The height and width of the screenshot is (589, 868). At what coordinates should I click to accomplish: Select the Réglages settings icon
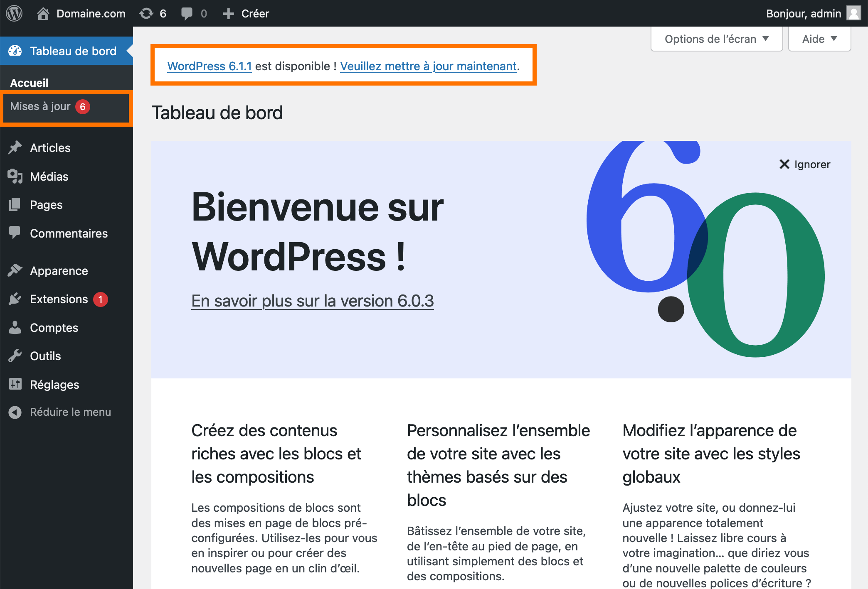[15, 384]
